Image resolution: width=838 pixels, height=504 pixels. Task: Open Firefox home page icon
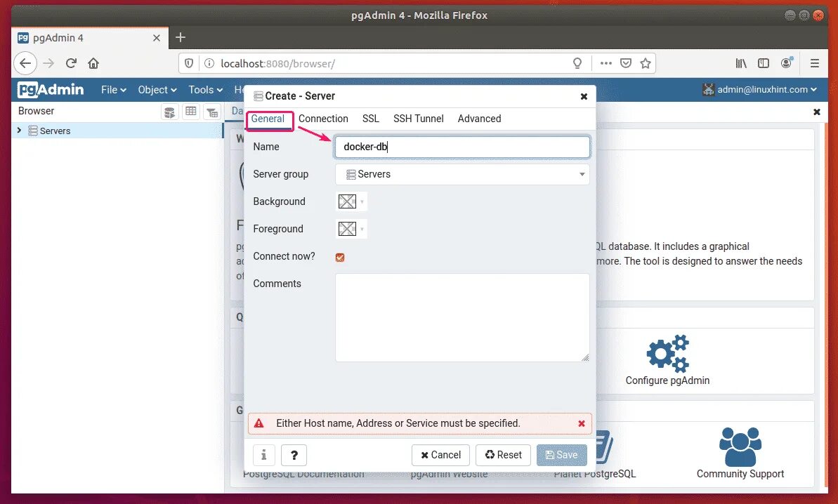click(x=93, y=64)
